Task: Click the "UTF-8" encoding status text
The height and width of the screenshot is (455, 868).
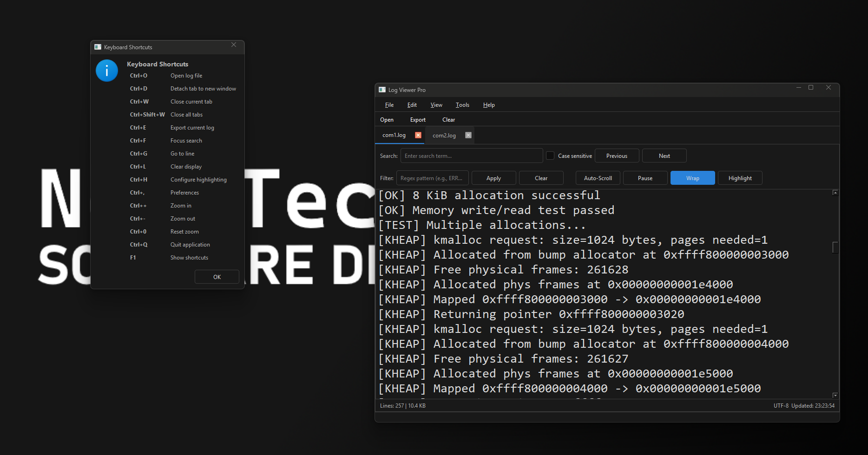Action: click(781, 406)
